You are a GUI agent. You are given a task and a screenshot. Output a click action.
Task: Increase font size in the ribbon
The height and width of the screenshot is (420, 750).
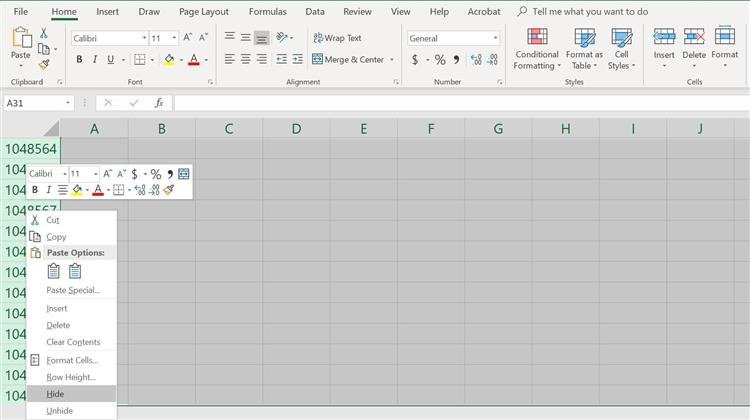tap(188, 37)
